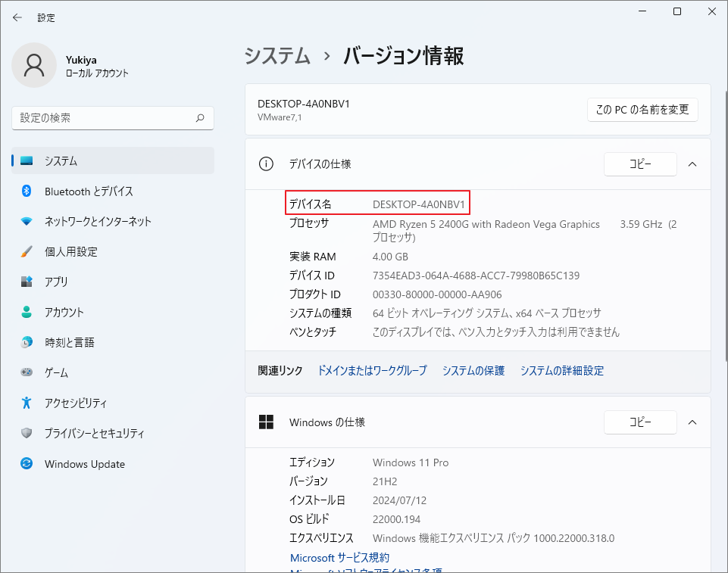Click the Windows logo beside Windows の仕様

[x=266, y=422]
